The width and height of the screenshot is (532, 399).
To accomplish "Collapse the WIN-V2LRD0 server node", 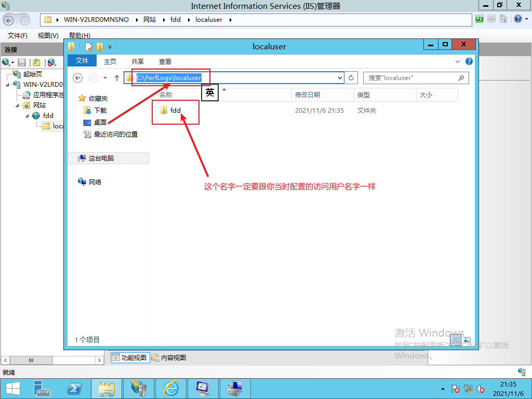I will [x=7, y=85].
